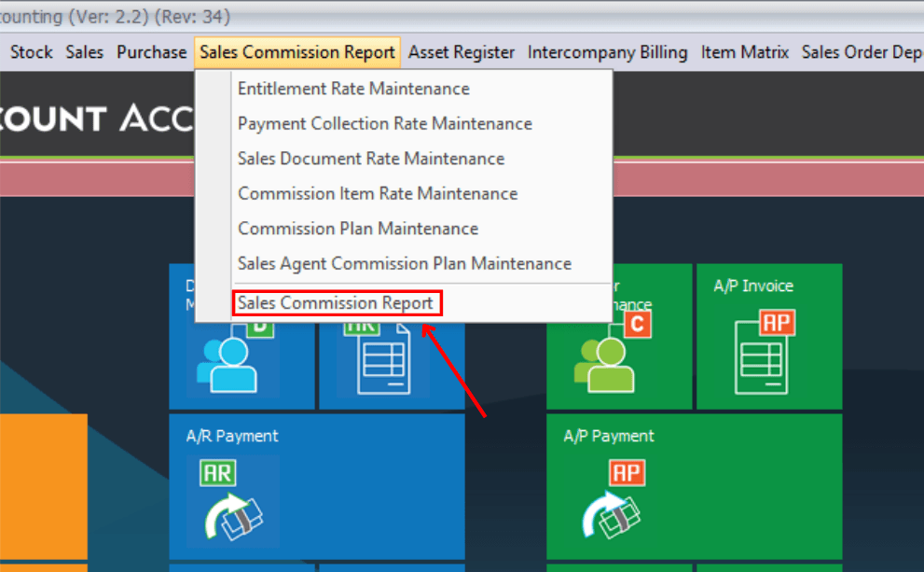Open Entitlement Rate Maintenance
This screenshot has width=924, height=572.
(x=353, y=89)
